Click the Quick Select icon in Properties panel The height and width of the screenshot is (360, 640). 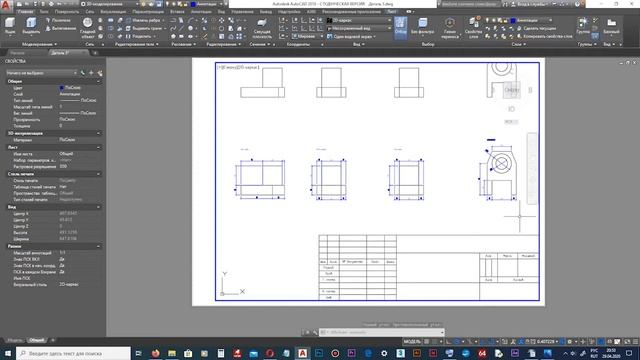[x=100, y=73]
